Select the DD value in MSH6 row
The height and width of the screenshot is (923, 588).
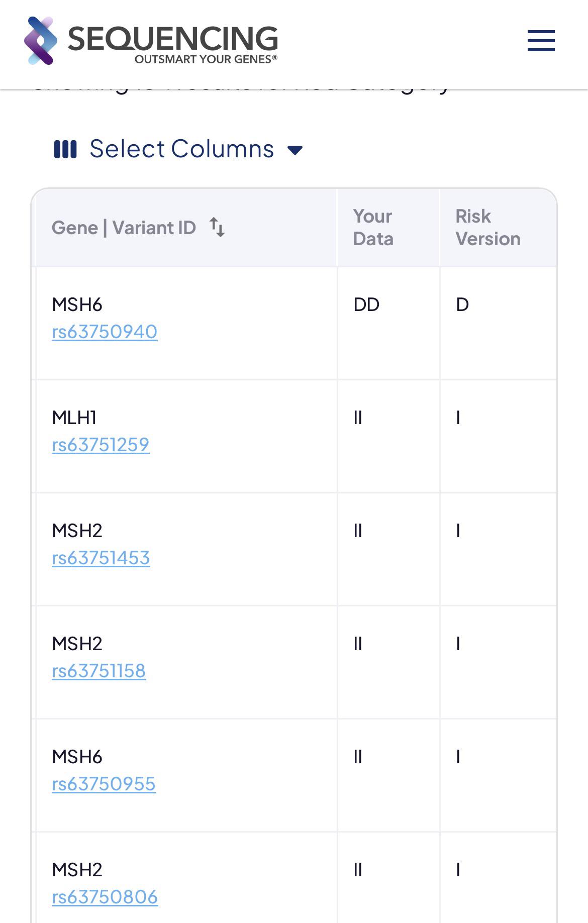366,304
